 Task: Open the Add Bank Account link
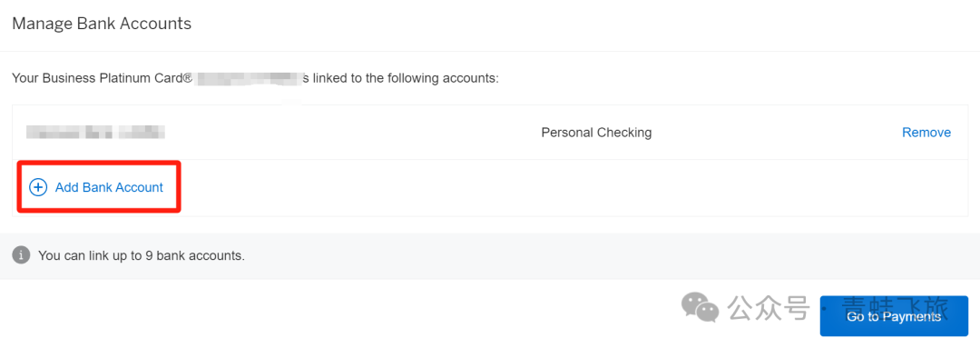click(109, 187)
